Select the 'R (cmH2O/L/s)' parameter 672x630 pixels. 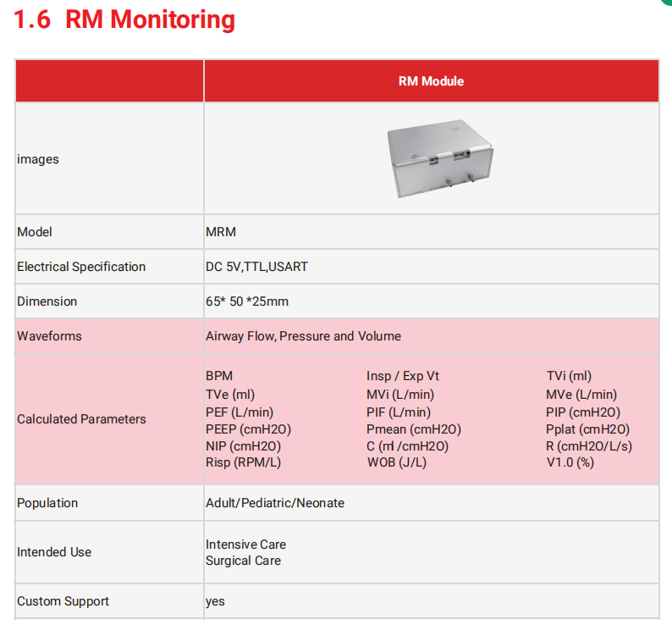pyautogui.click(x=589, y=445)
